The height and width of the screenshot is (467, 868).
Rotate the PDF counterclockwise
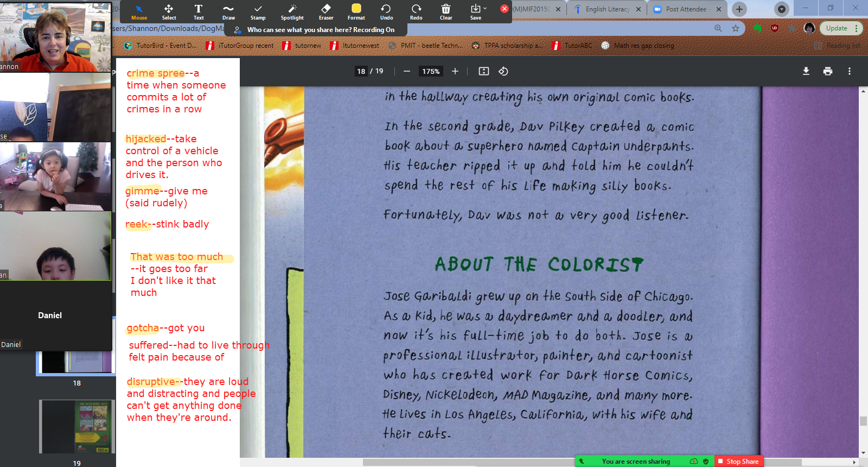coord(503,71)
